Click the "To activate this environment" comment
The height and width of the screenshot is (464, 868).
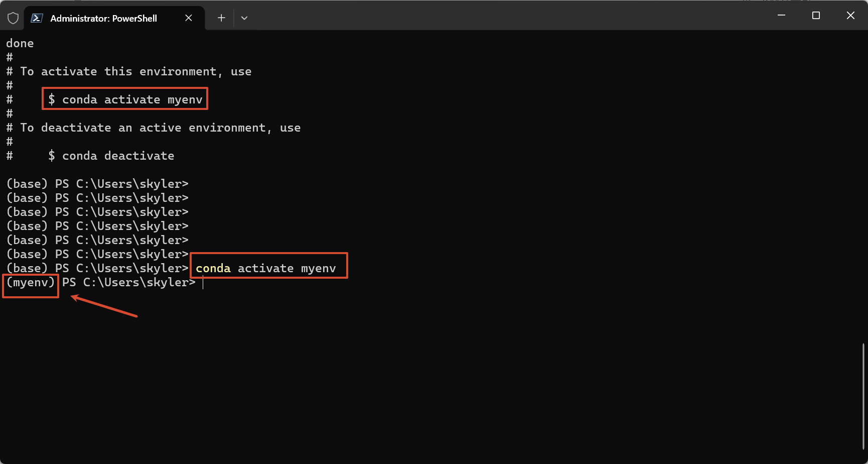click(135, 72)
